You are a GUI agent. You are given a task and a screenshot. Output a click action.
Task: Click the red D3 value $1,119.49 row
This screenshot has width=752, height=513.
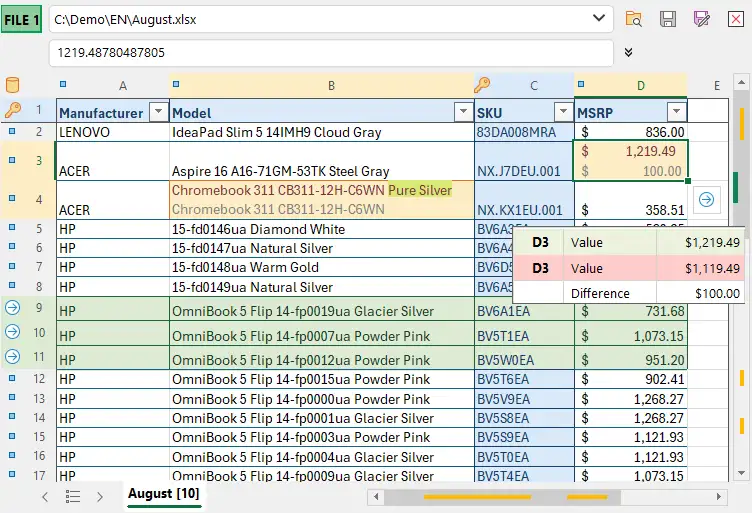point(629,268)
